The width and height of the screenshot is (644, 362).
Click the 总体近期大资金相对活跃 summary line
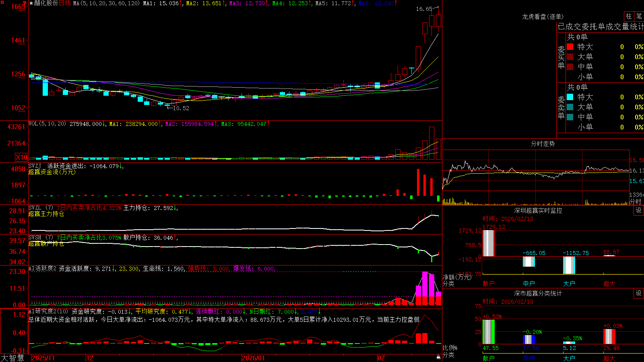[x=224, y=319]
